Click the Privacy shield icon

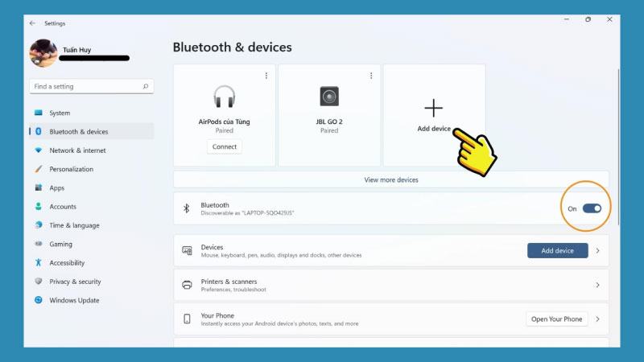point(38,281)
